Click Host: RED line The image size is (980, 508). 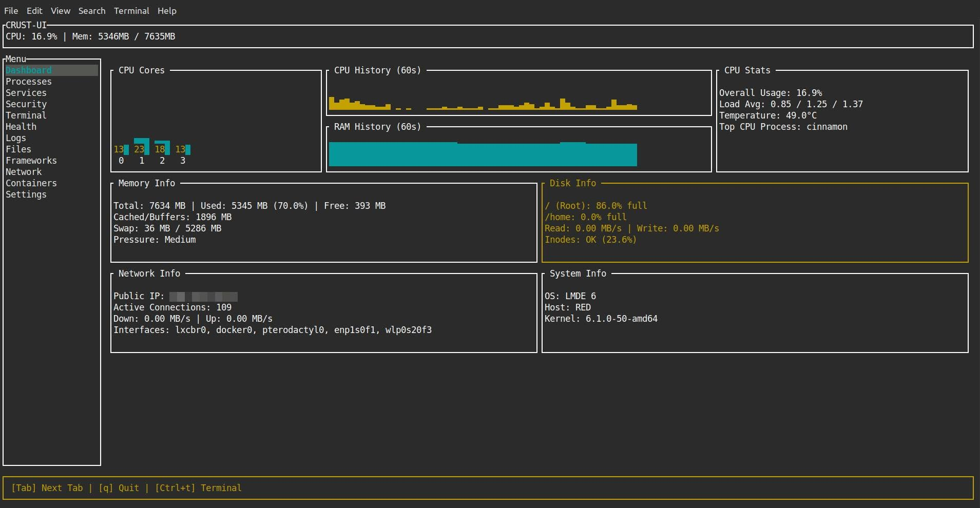click(x=568, y=307)
